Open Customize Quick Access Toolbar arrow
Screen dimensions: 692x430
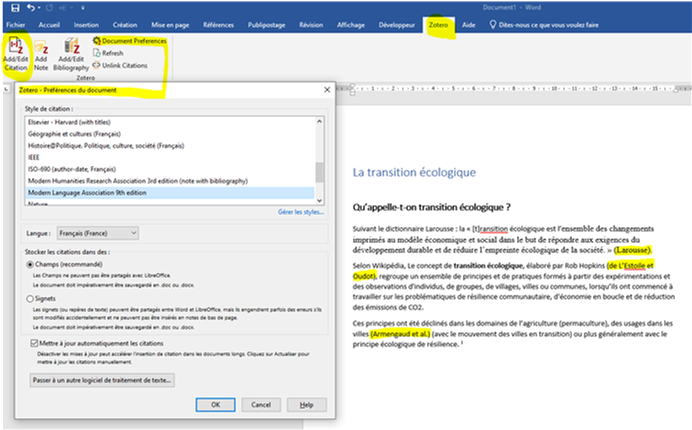[x=83, y=8]
